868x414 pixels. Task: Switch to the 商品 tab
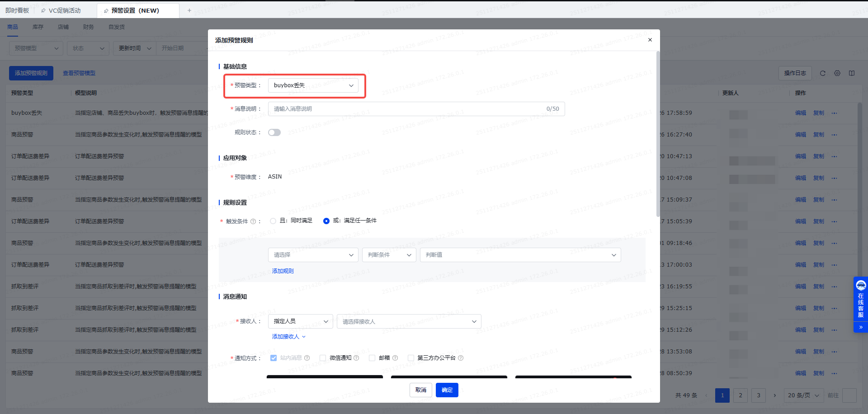click(x=13, y=27)
